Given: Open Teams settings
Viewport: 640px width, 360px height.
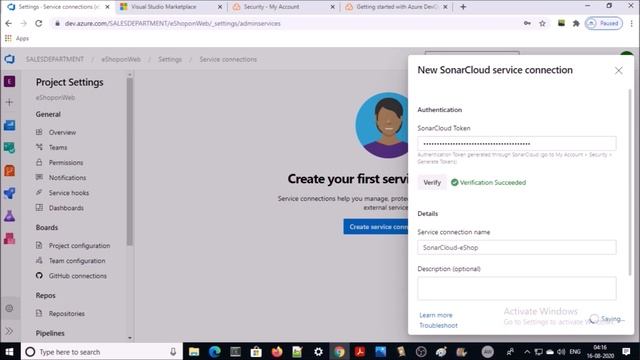Looking at the screenshot, I should [x=58, y=147].
